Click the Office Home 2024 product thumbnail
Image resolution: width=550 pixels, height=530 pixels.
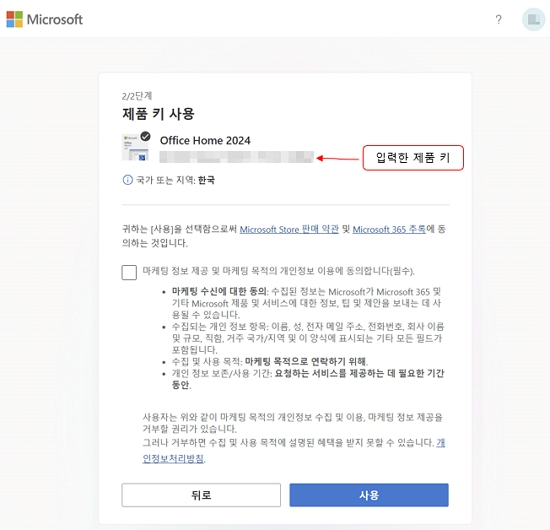(136, 147)
